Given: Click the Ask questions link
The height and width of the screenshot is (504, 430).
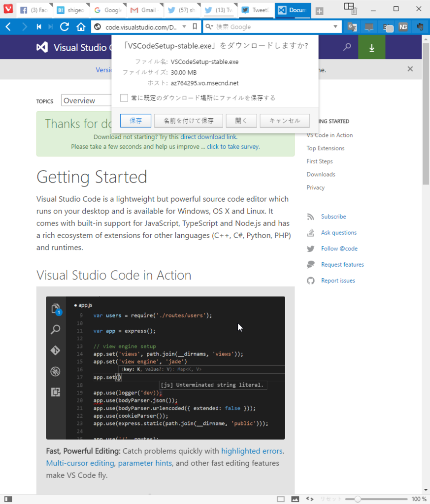Looking at the screenshot, I should tap(339, 232).
